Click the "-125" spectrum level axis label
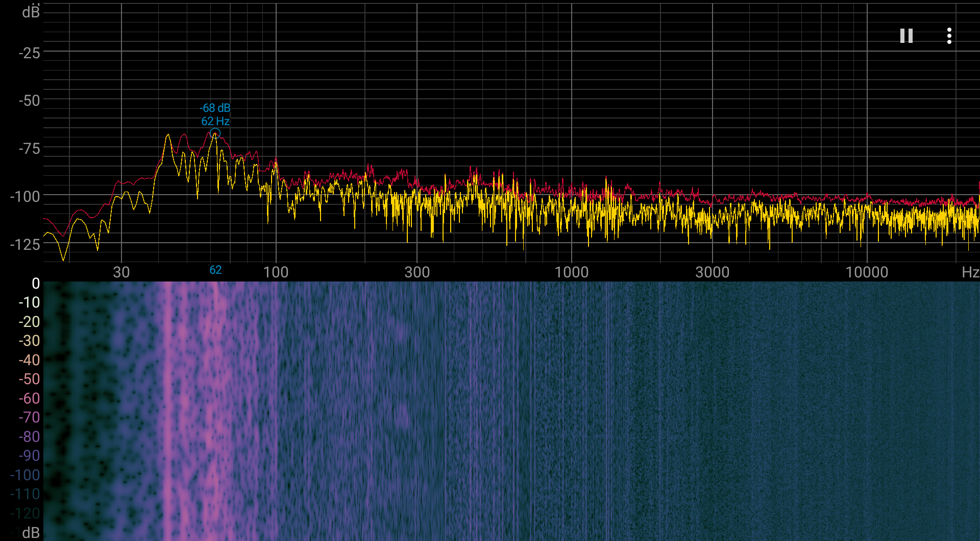 click(x=25, y=244)
